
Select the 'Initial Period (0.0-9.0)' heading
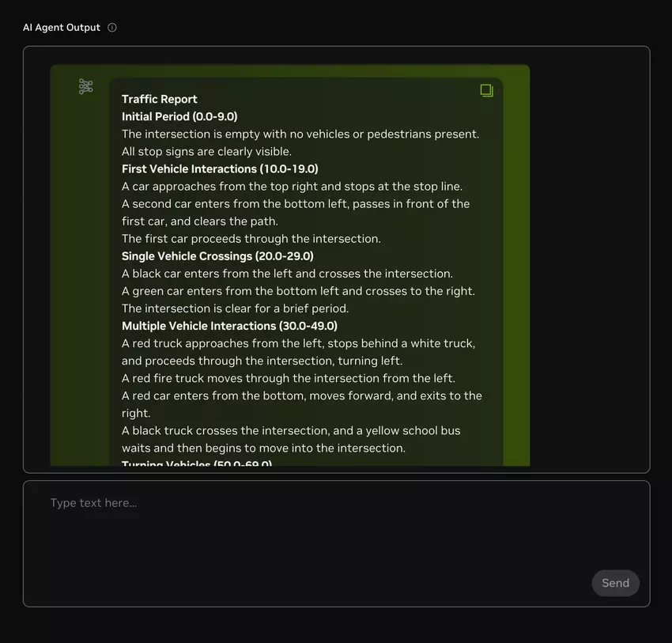179,116
